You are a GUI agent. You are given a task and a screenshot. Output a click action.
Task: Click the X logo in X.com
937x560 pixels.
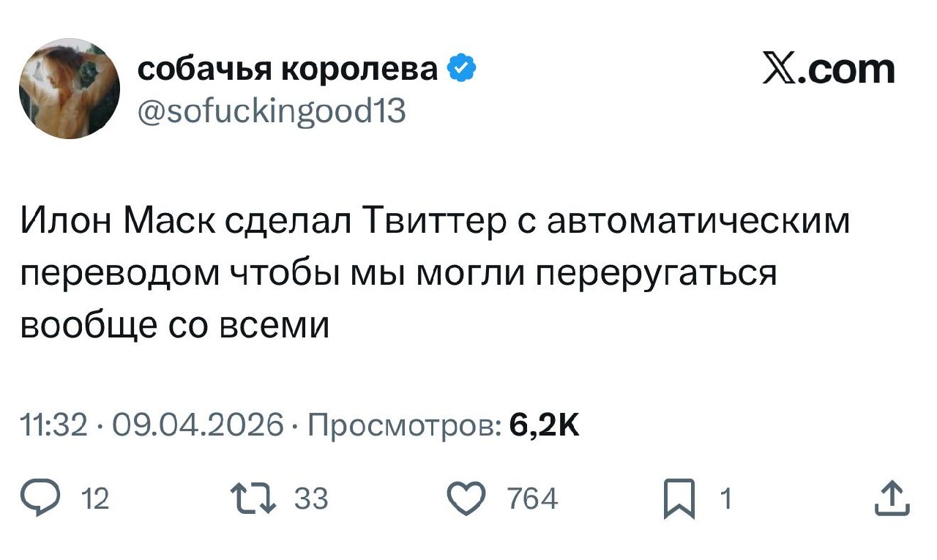pyautogui.click(x=780, y=70)
